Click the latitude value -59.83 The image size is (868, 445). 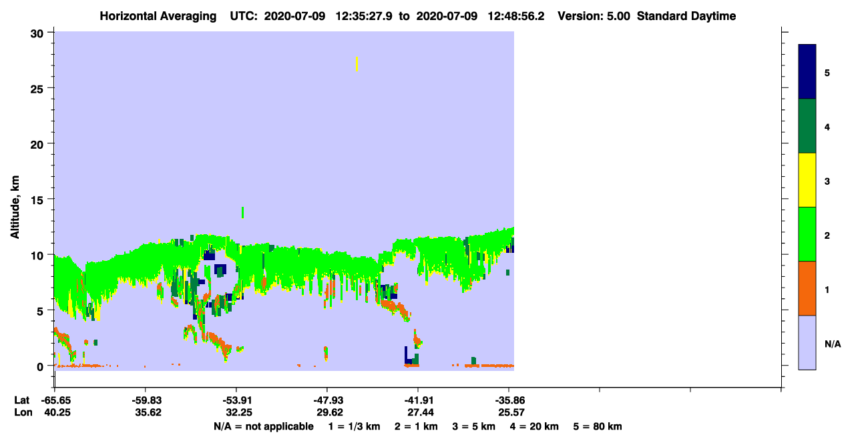point(146,400)
